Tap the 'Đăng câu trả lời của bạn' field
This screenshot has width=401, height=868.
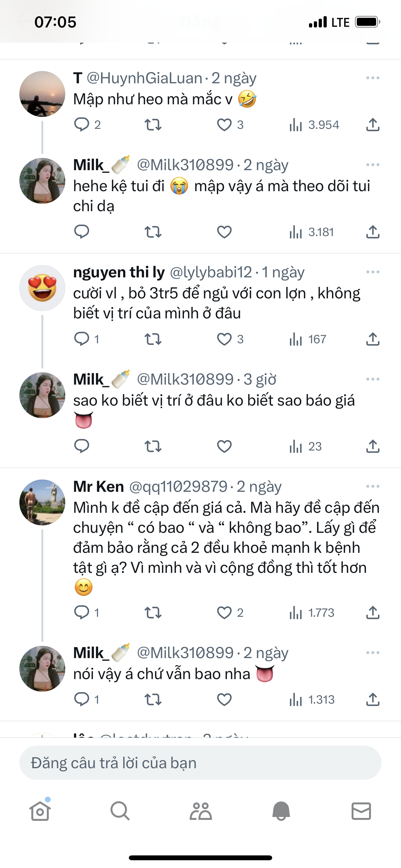pos(200,763)
